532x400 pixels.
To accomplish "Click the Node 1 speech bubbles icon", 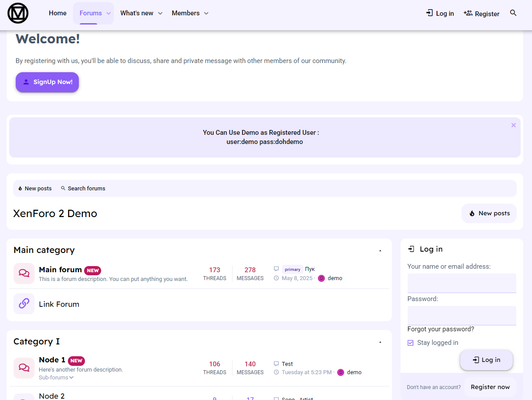I will click(24, 368).
